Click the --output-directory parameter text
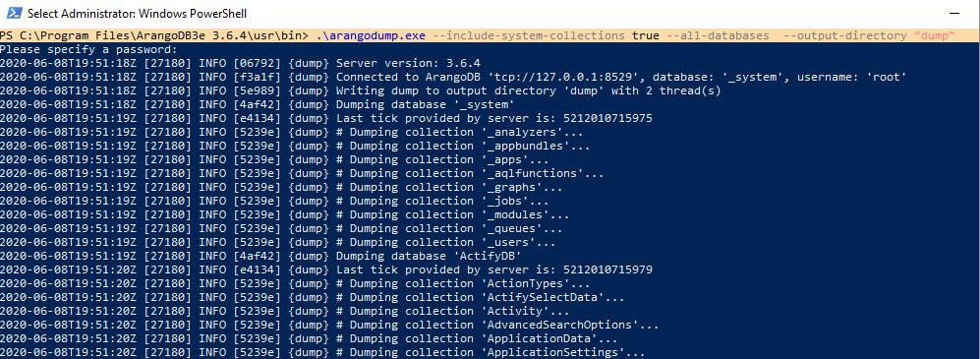This screenshot has width=980, height=359. click(844, 35)
